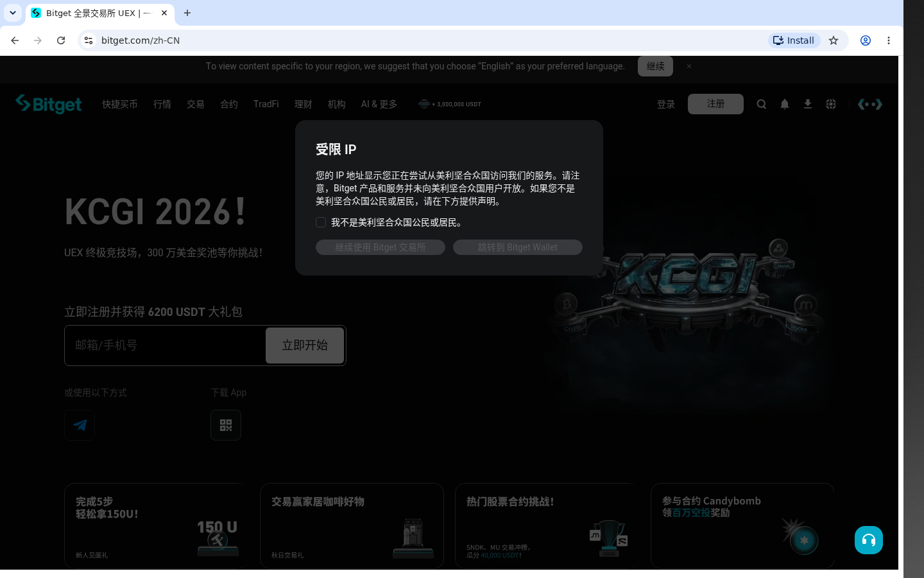Open the 参与合约 Candybomb card

pyautogui.click(x=742, y=526)
